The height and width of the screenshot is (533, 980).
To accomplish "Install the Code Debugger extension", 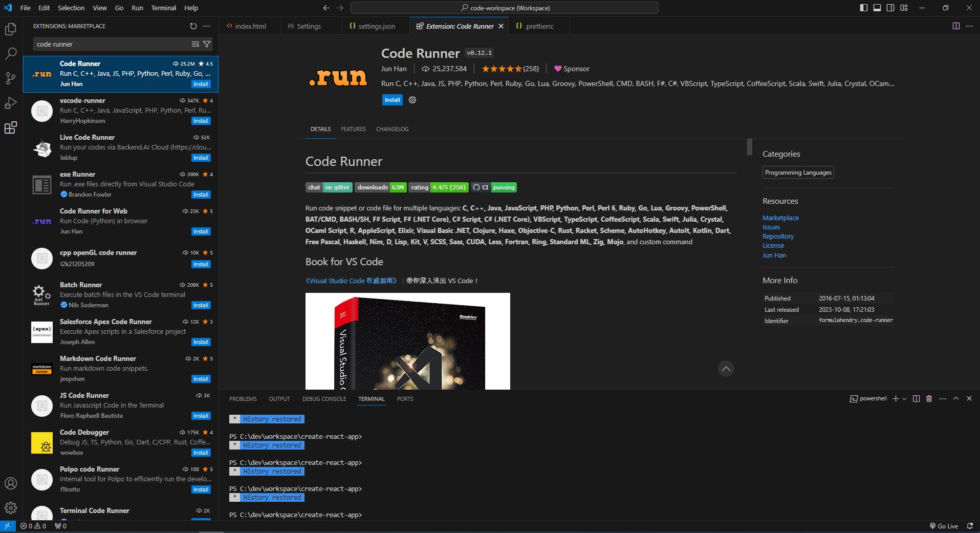I will click(201, 453).
